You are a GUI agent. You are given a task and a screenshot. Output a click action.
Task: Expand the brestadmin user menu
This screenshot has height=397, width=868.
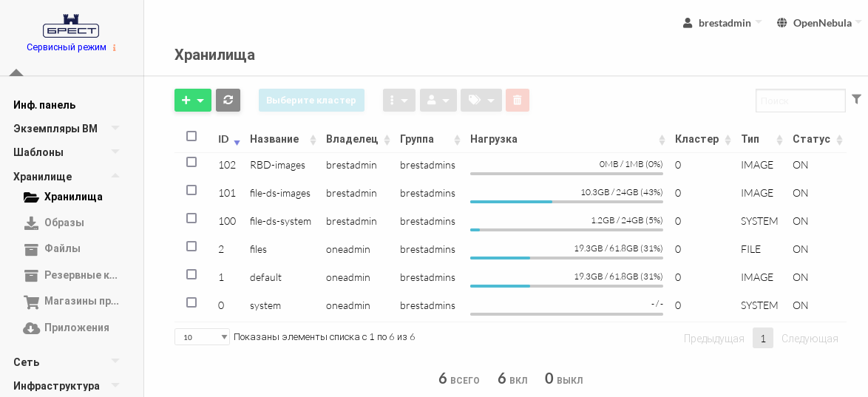[x=722, y=23]
